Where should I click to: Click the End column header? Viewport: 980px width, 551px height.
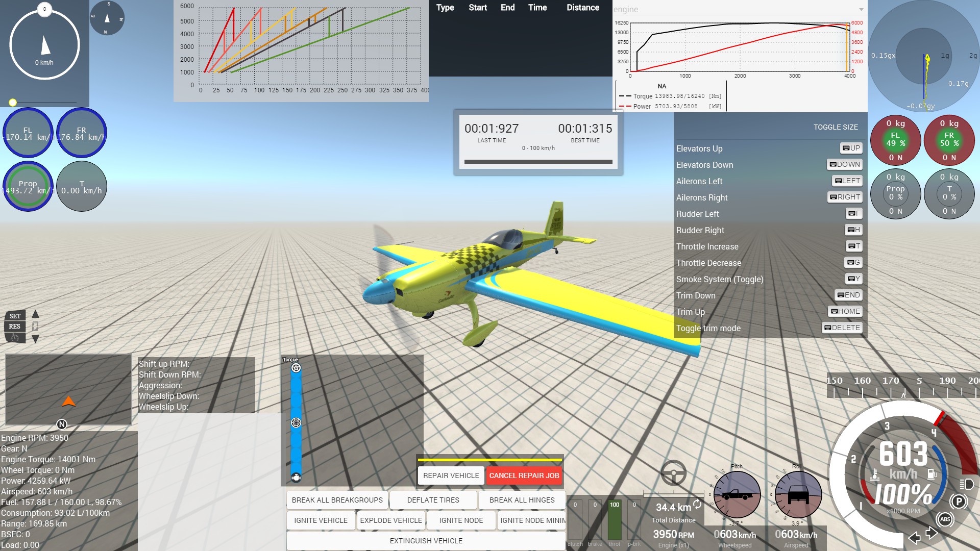click(x=507, y=8)
